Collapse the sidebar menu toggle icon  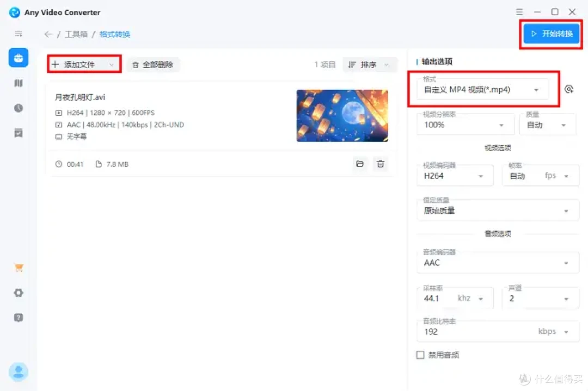pos(19,34)
